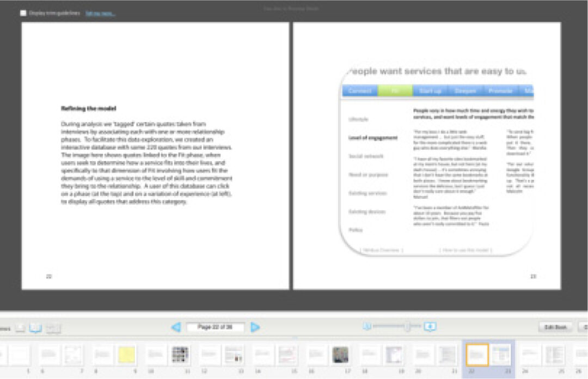
Task: Open page 12 thumbnail
Action: (x=209, y=354)
